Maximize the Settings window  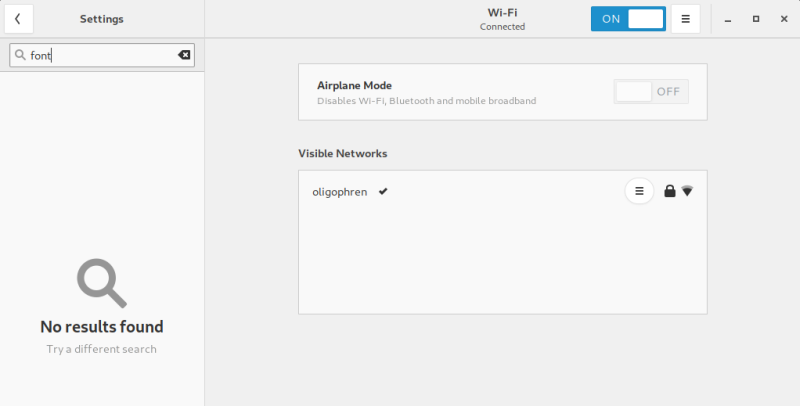pyautogui.click(x=755, y=19)
